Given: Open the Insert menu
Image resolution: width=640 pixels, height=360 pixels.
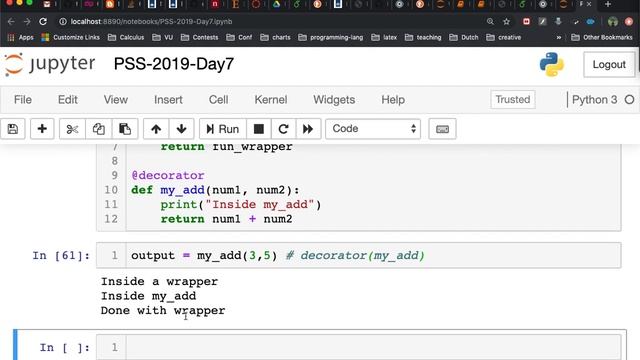Looking at the screenshot, I should pos(168,100).
